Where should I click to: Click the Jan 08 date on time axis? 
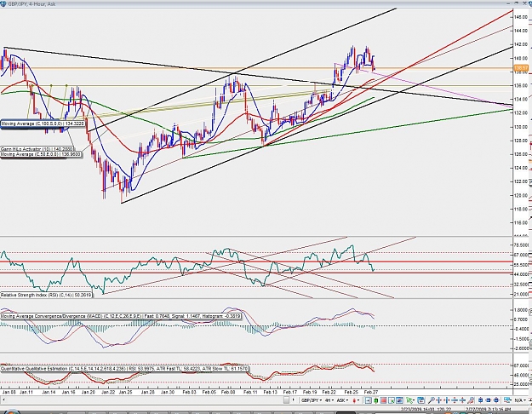[x=8, y=392]
